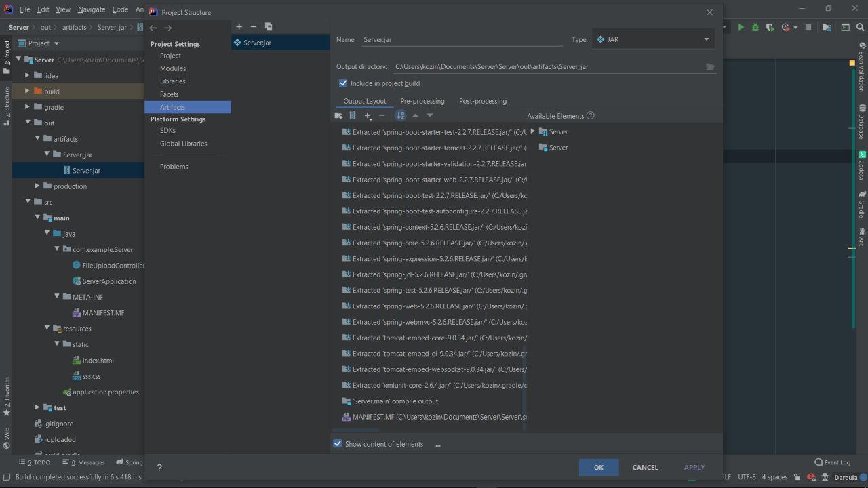Open Project Structure toolbar icon in main window
The height and width of the screenshot is (488, 868).
coord(827,27)
